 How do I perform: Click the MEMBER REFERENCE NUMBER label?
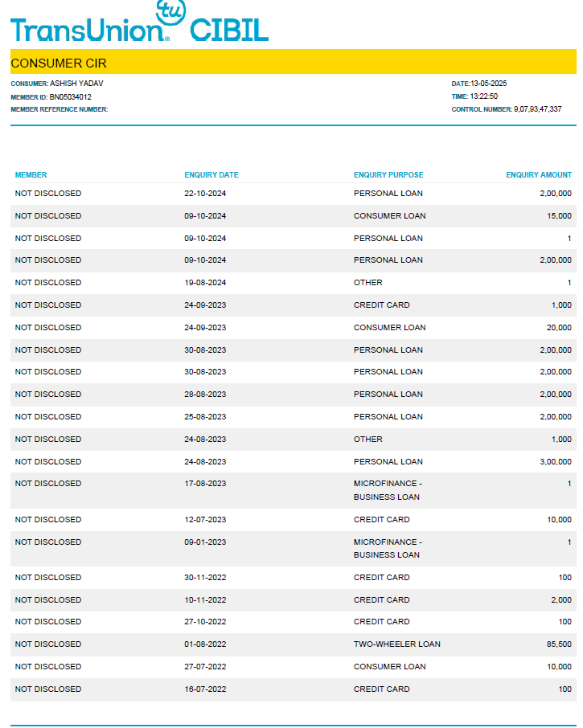point(59,109)
